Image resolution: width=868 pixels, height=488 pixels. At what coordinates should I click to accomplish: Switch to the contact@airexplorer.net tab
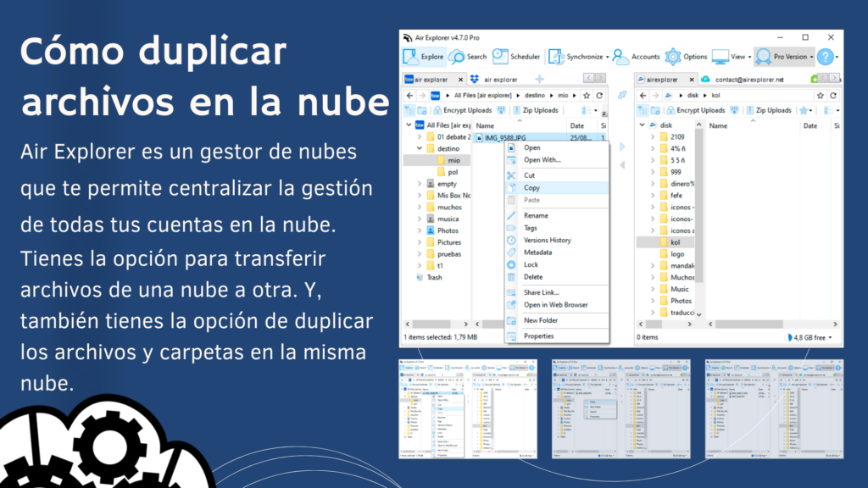click(x=743, y=79)
